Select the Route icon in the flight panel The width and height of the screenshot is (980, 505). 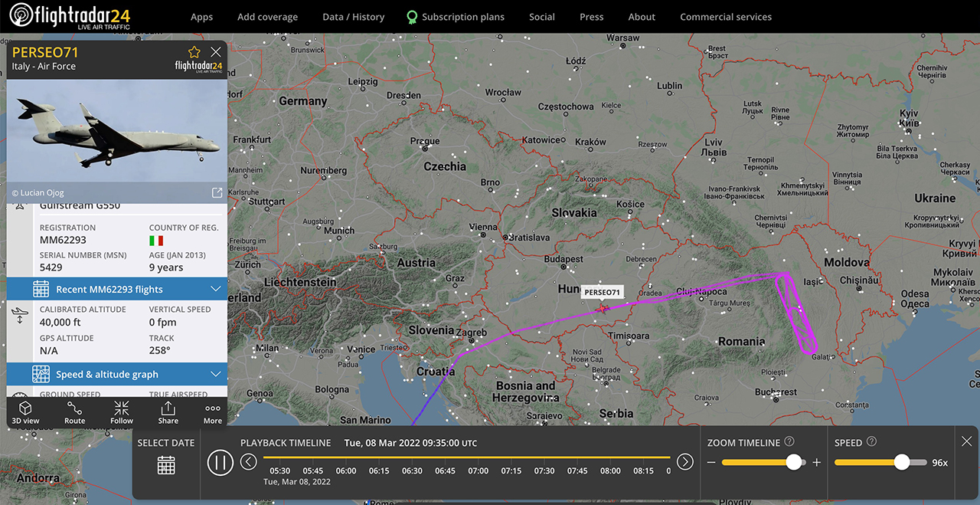click(74, 412)
